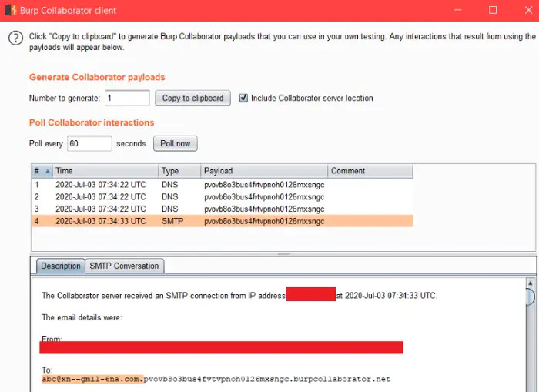Click the highlighted abc@xn--gmil-6na.com address
The image size is (539, 392).
point(92,379)
